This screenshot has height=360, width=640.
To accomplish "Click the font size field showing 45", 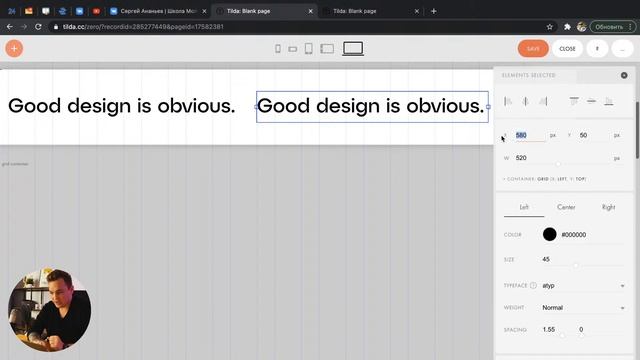I will click(546, 259).
